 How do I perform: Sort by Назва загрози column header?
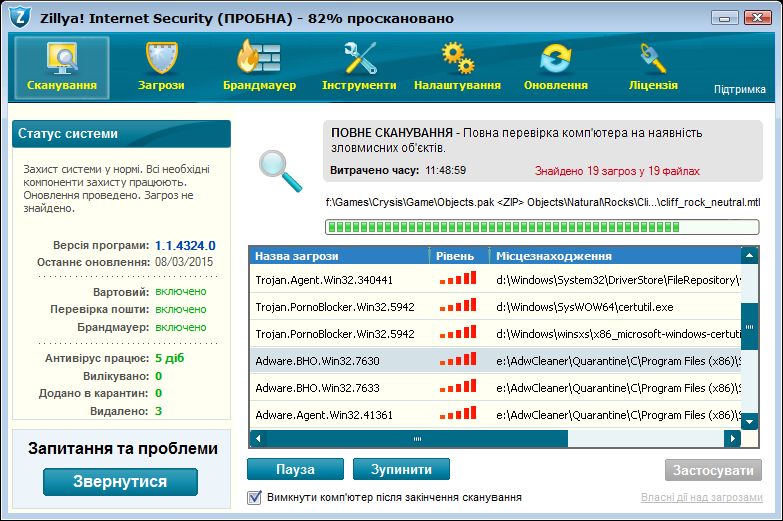tap(340, 256)
